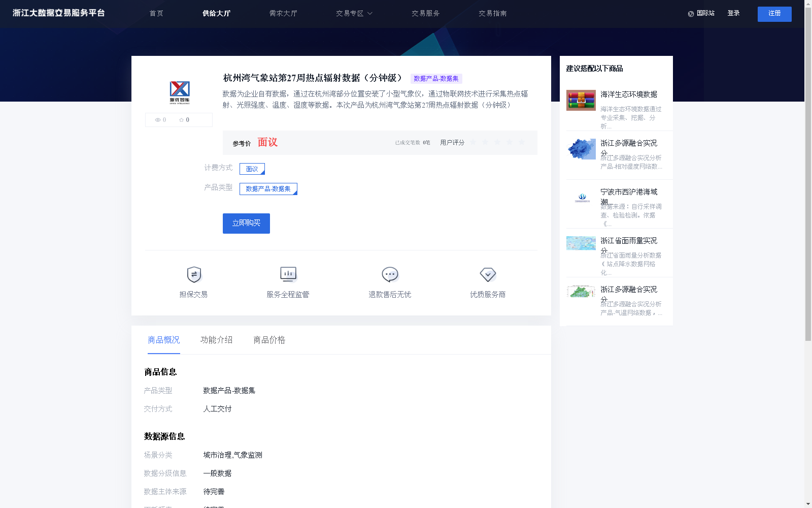Click 商品信息 section heading
Screen dimensions: 812x508
pyautogui.click(x=160, y=372)
